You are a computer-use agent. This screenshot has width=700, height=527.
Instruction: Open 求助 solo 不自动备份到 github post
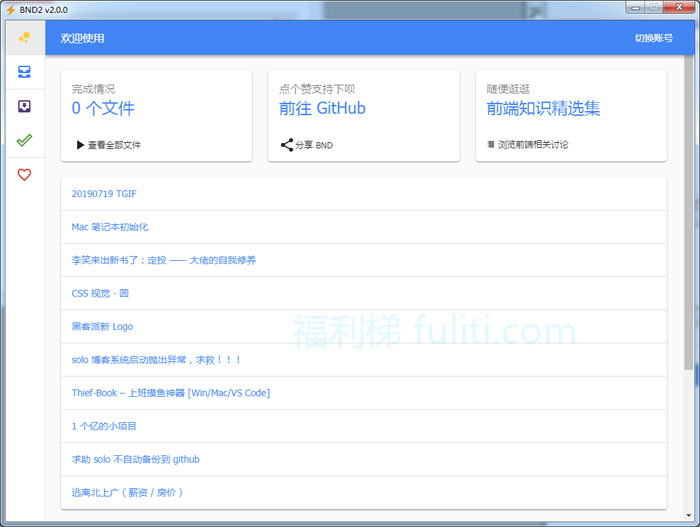[x=135, y=459]
